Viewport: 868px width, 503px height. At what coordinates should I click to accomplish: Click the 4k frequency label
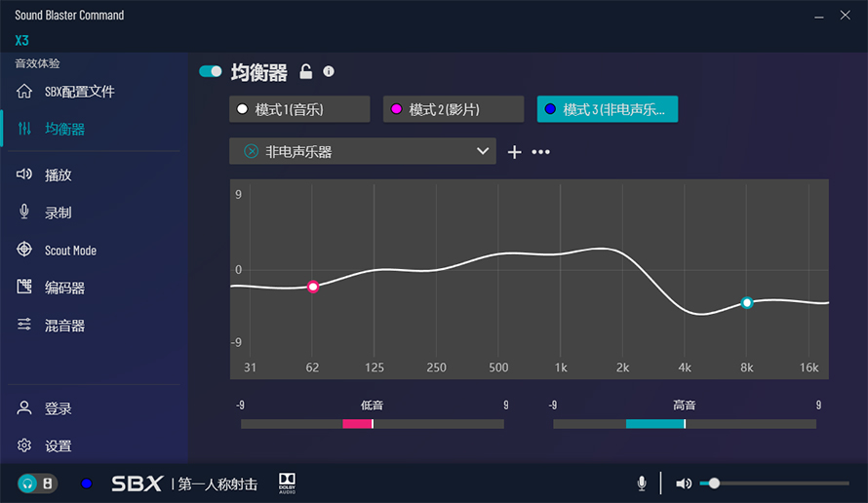click(685, 368)
